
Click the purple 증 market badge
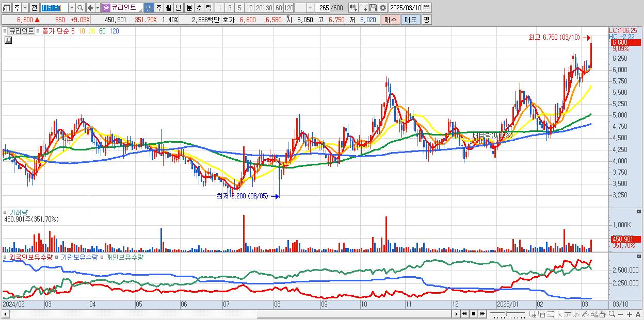(106, 8)
